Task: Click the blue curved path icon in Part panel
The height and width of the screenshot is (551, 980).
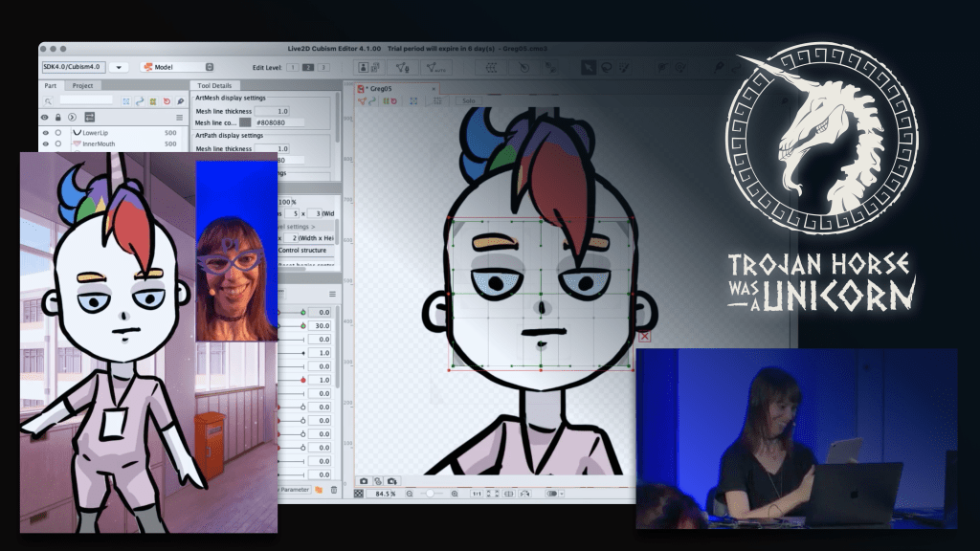Action: pyautogui.click(x=140, y=101)
